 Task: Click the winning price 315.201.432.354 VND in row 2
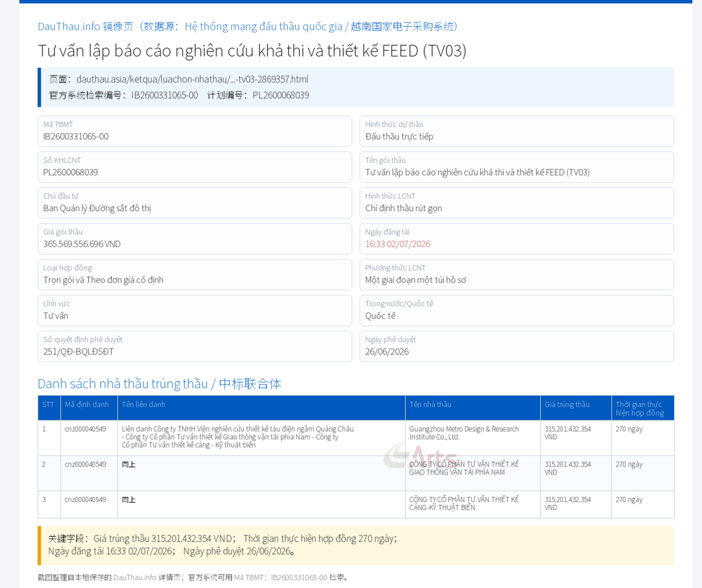click(567, 468)
